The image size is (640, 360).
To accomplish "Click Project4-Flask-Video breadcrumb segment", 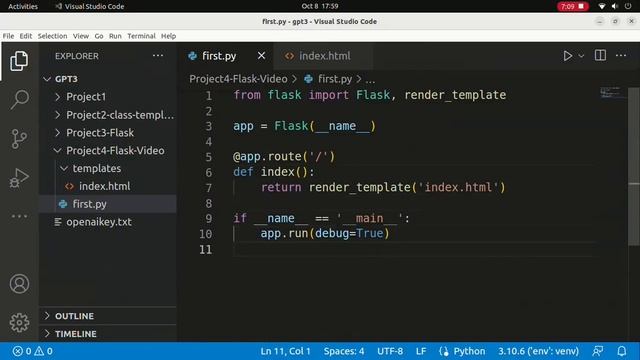I will click(238, 79).
